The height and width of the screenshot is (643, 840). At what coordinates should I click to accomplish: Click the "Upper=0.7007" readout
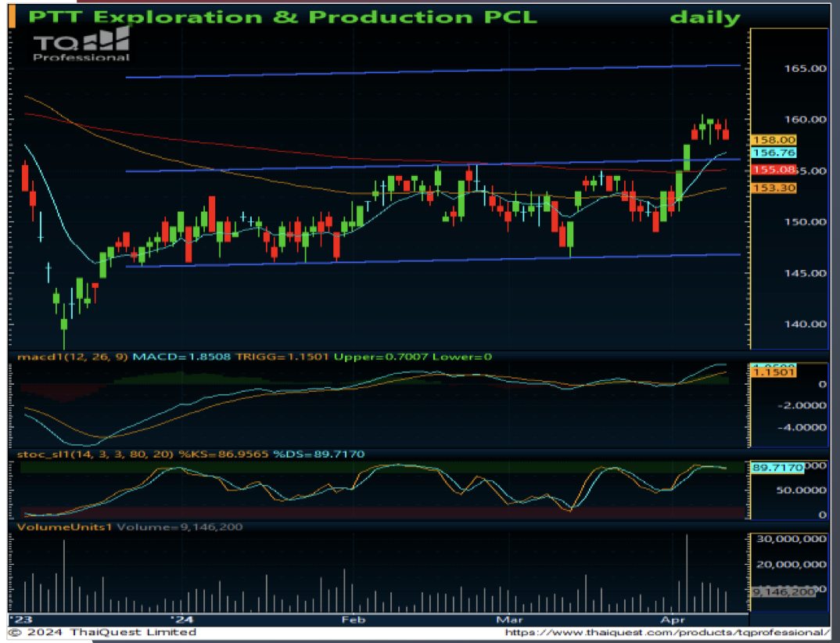pyautogui.click(x=380, y=357)
